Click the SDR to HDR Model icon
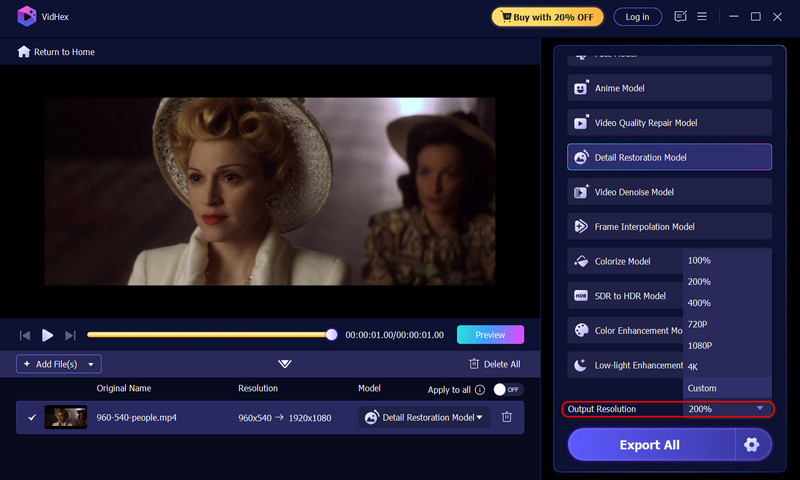The image size is (800, 480). coord(581,296)
